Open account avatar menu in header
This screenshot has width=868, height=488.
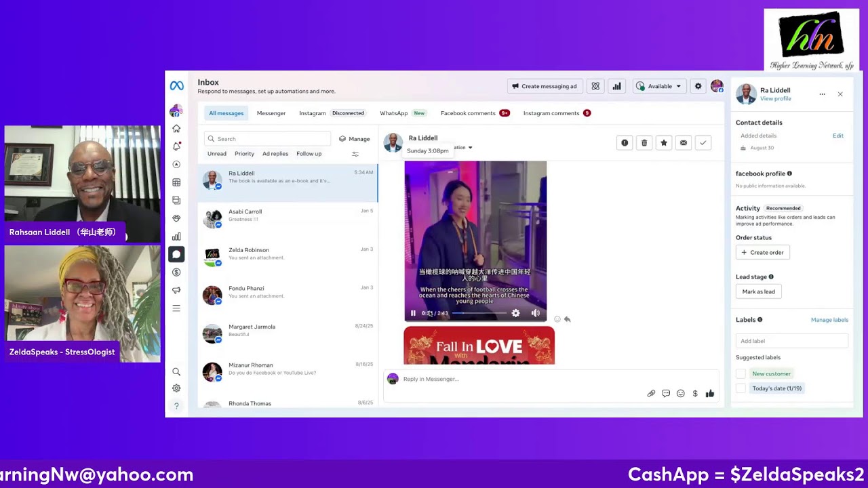(x=717, y=86)
